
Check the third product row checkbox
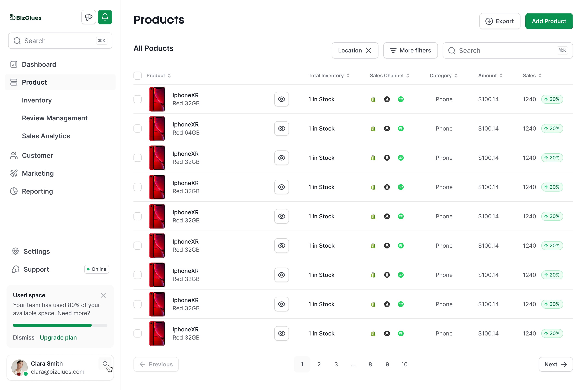pyautogui.click(x=138, y=158)
